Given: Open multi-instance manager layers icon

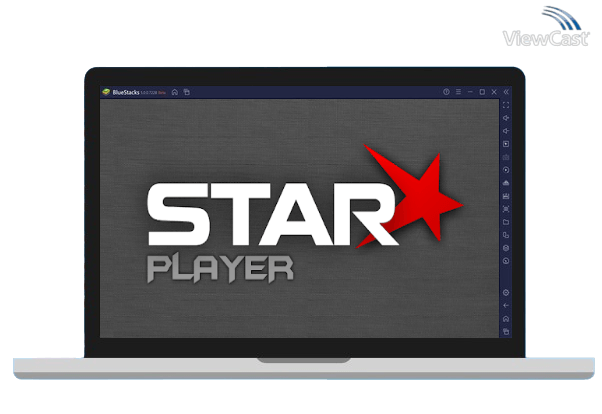Looking at the screenshot, I should tap(506, 248).
